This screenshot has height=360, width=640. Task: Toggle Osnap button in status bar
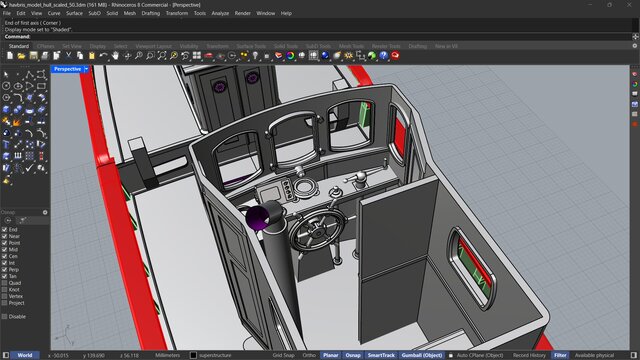tap(353, 356)
